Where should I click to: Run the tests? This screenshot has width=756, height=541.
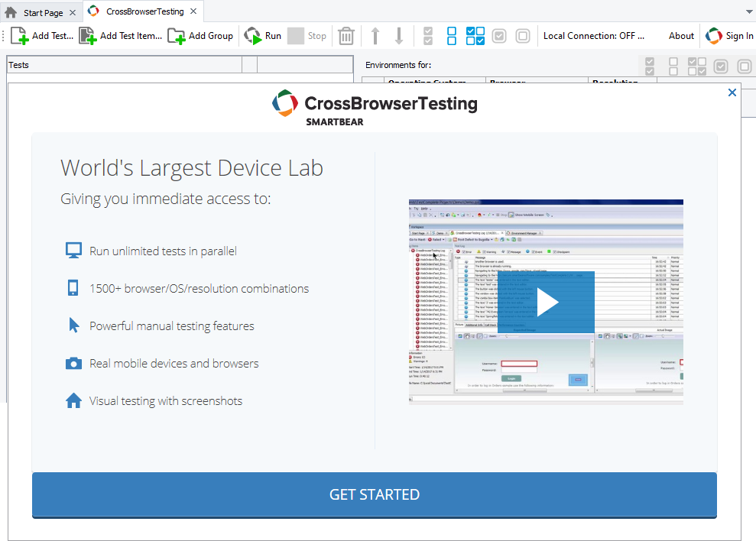(262, 36)
